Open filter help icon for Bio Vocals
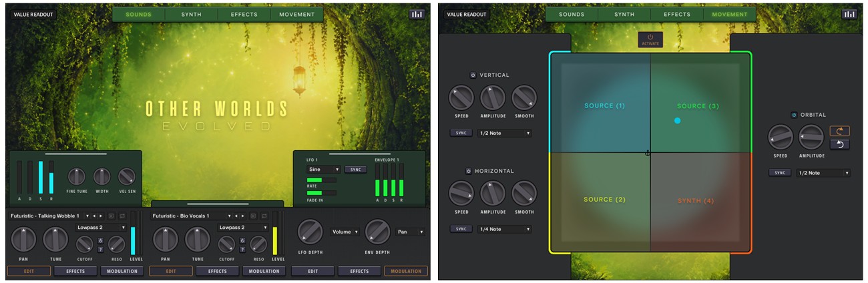 (x=242, y=250)
